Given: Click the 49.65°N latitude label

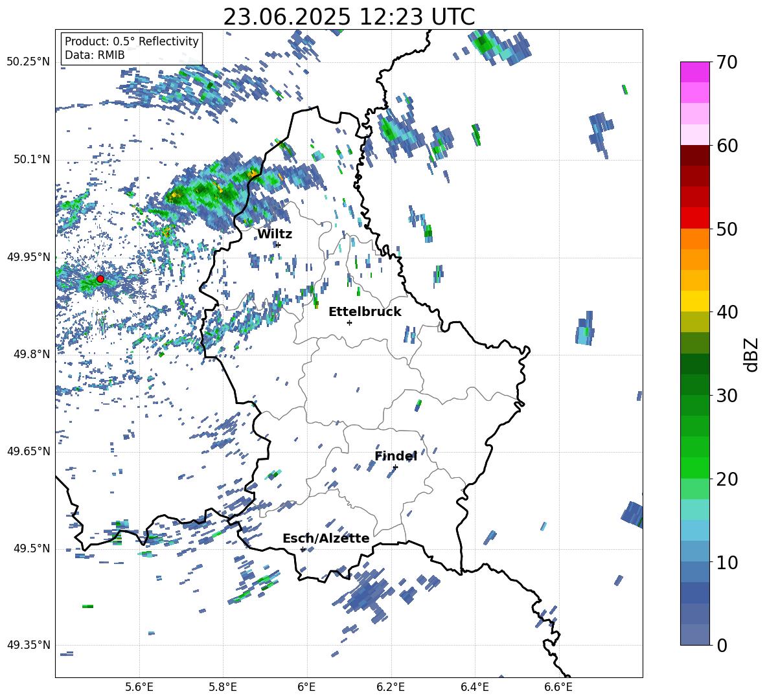Looking at the screenshot, I should [29, 451].
